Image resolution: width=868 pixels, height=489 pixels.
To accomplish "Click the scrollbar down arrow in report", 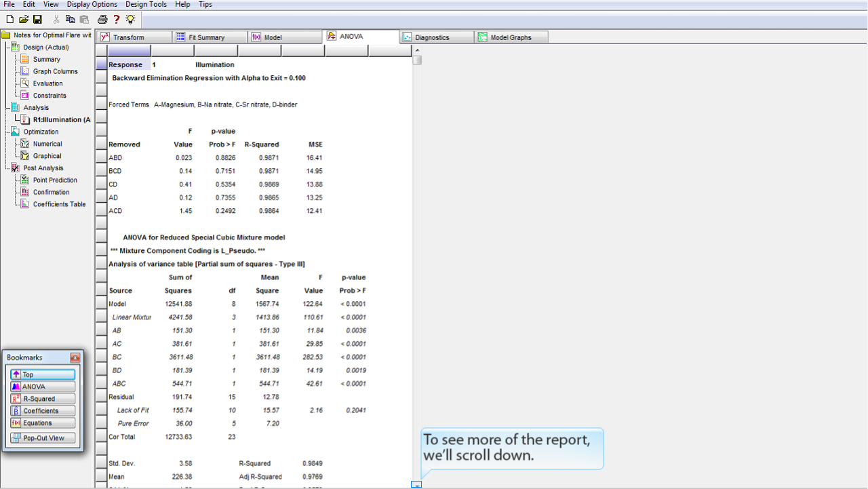I will click(x=417, y=484).
